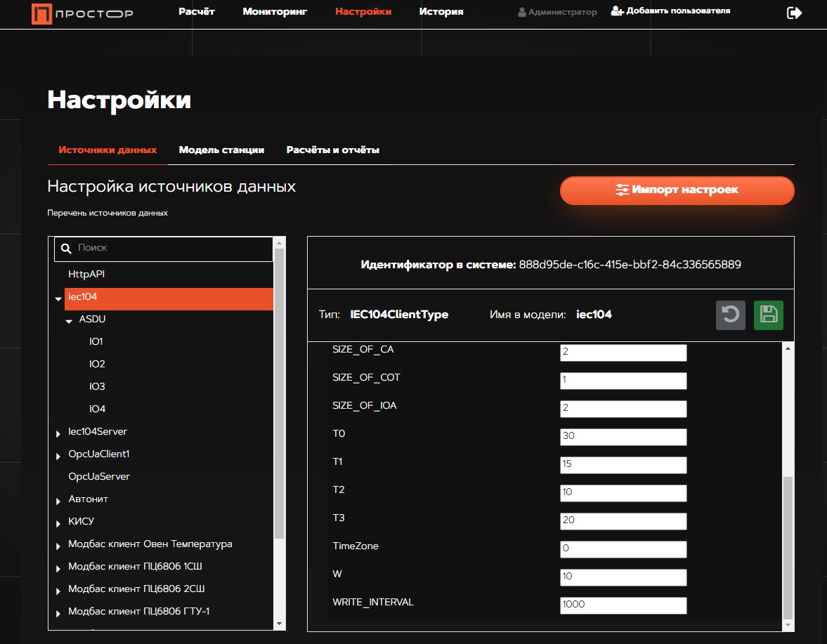Open the Мониторинг menu
The width and height of the screenshot is (827, 644).
[275, 12]
